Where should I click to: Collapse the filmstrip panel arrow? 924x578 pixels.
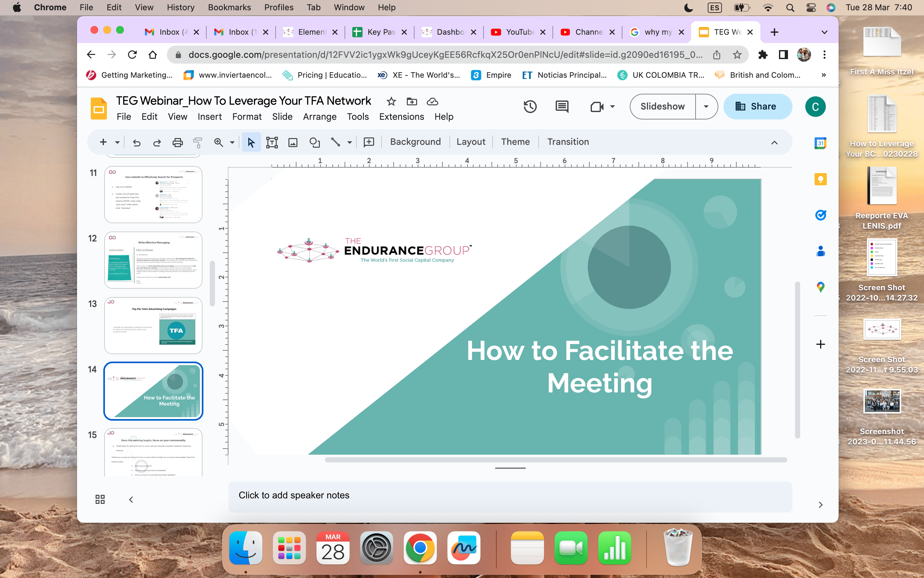(x=131, y=500)
